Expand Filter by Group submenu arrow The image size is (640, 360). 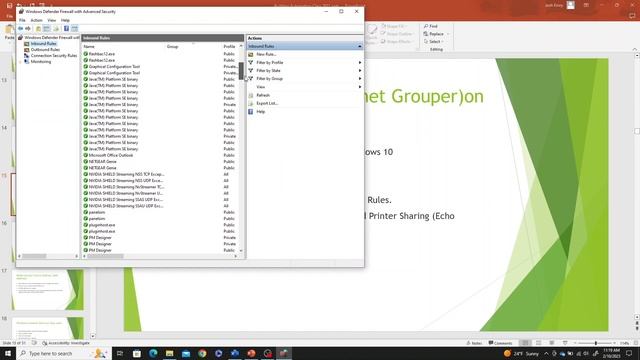tap(360, 78)
